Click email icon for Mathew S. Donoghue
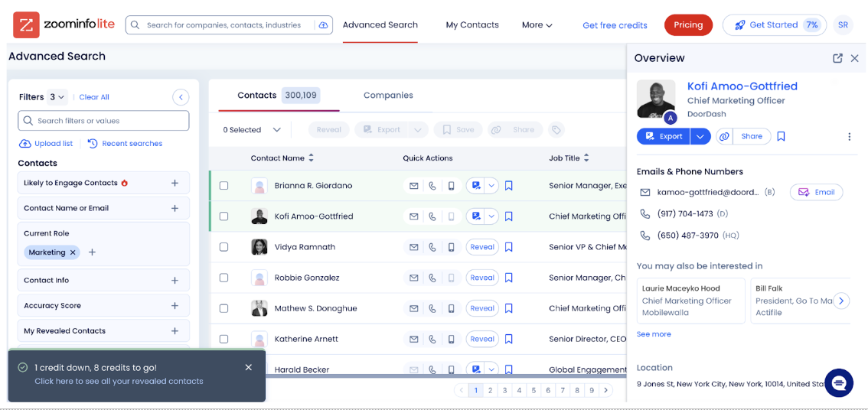Screen dimensions: 868x413 click(x=413, y=308)
